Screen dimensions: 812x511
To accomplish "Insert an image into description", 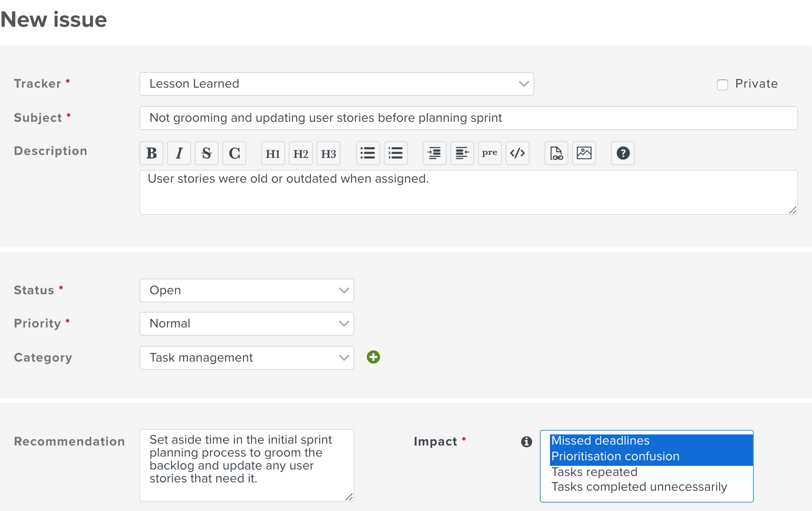I will click(x=584, y=153).
